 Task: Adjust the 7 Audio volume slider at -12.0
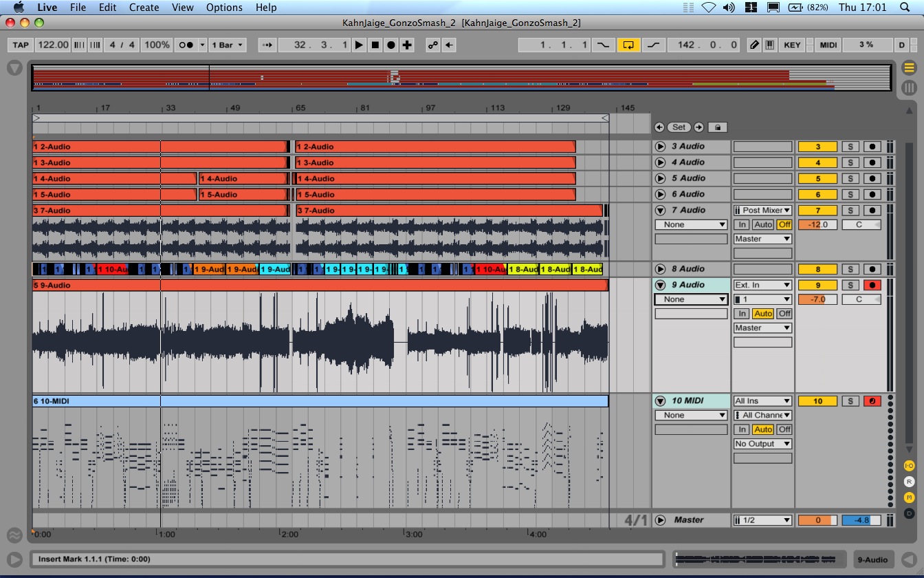(817, 224)
